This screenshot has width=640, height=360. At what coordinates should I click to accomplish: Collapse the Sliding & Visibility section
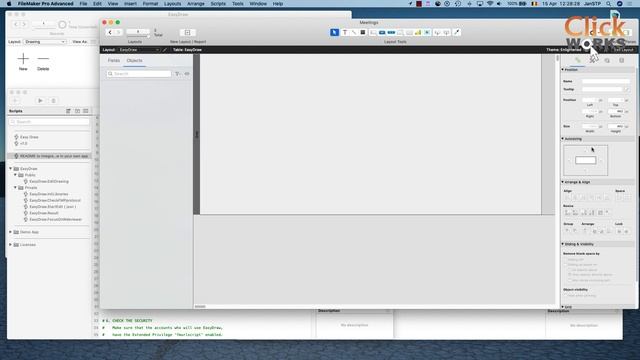[x=562, y=244]
